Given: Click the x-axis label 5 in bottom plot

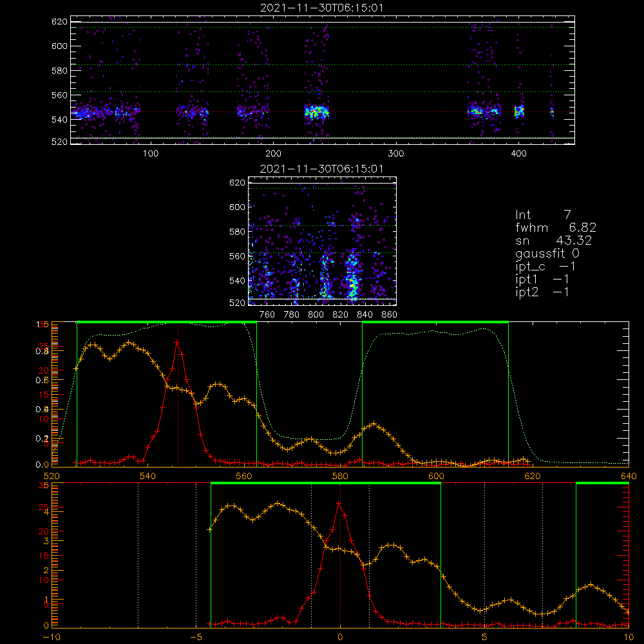Looking at the screenshot, I should pos(485,637).
